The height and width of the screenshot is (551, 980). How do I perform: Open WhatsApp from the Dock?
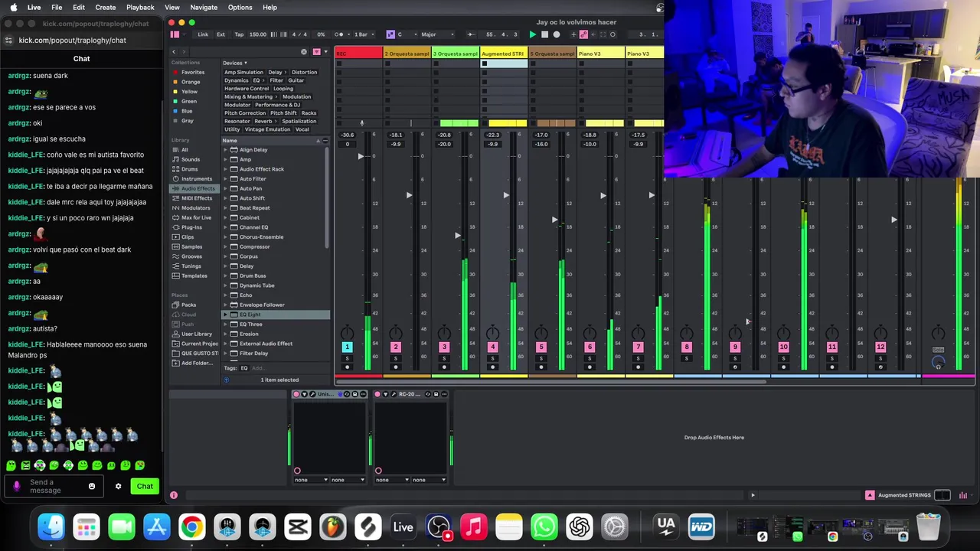point(544,527)
